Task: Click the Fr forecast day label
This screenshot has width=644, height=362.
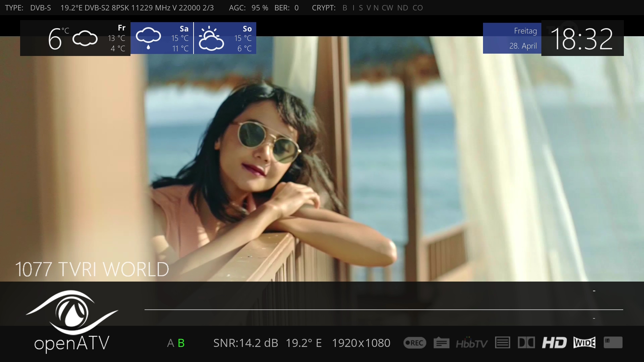Action: 122,28
